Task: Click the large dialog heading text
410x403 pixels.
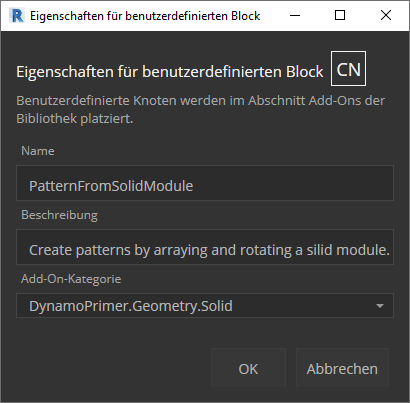Action: (170, 72)
